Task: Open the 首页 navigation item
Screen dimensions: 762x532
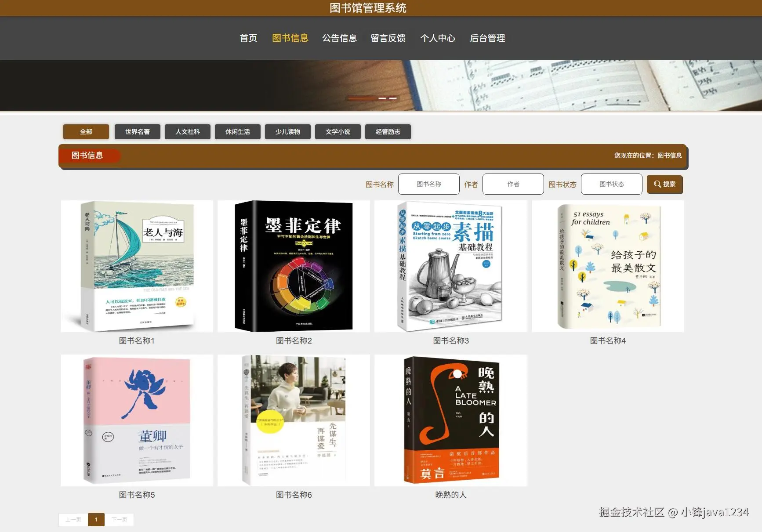Action: (248, 38)
